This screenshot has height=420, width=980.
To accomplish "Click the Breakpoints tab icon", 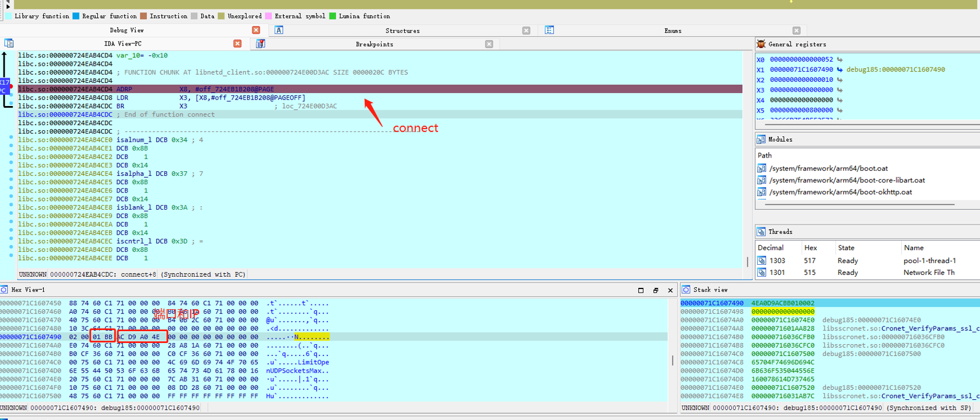I will click(260, 43).
